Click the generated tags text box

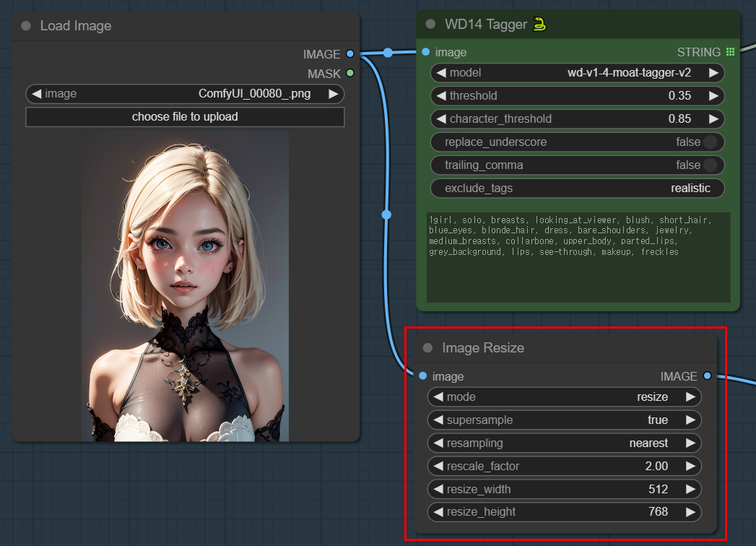point(578,256)
